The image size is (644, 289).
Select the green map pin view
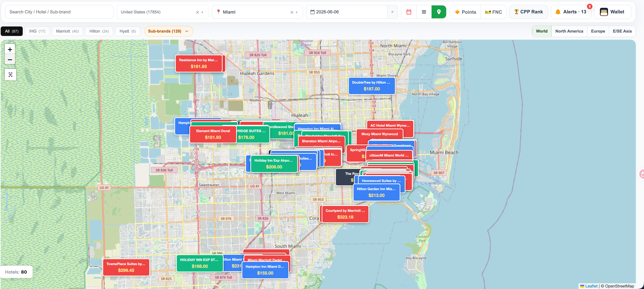point(439,12)
